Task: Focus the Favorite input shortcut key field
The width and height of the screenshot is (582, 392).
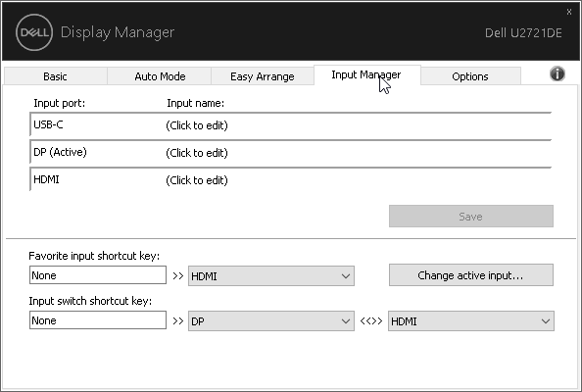Action: pos(98,275)
